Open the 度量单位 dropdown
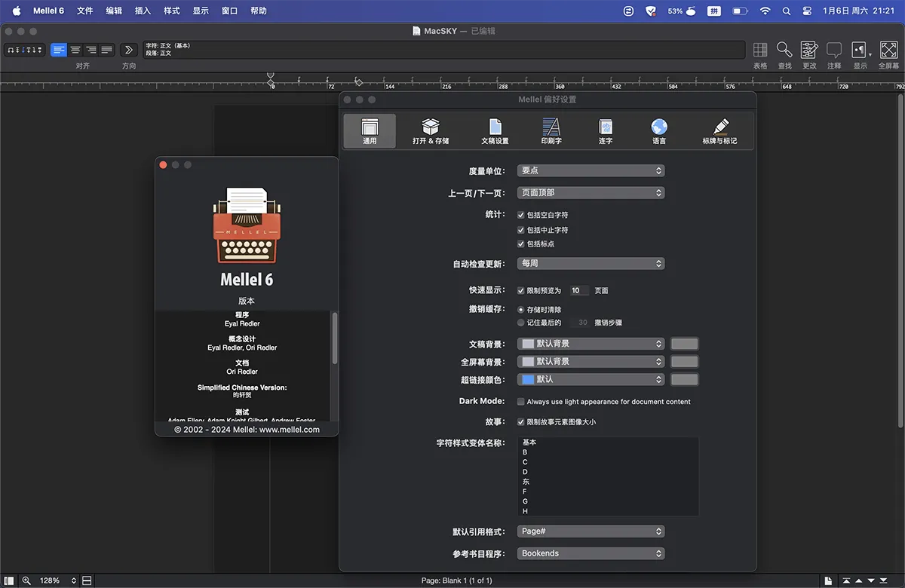The height and width of the screenshot is (588, 905). (x=591, y=171)
